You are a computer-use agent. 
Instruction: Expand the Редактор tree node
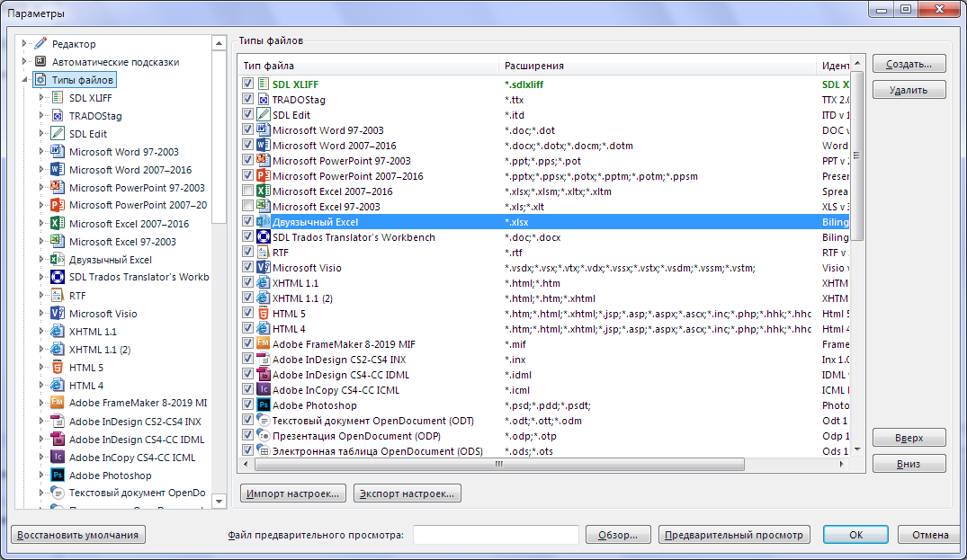coord(24,44)
